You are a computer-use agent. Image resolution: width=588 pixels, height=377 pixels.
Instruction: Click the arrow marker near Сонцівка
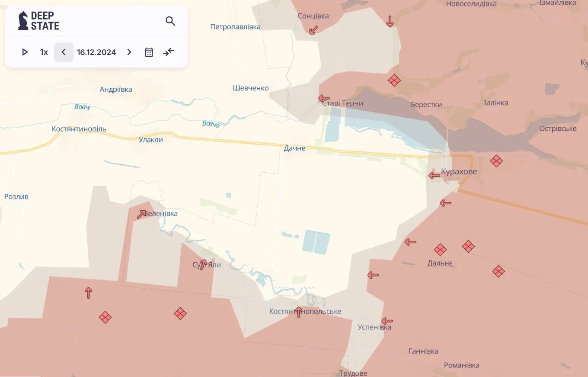(x=313, y=29)
